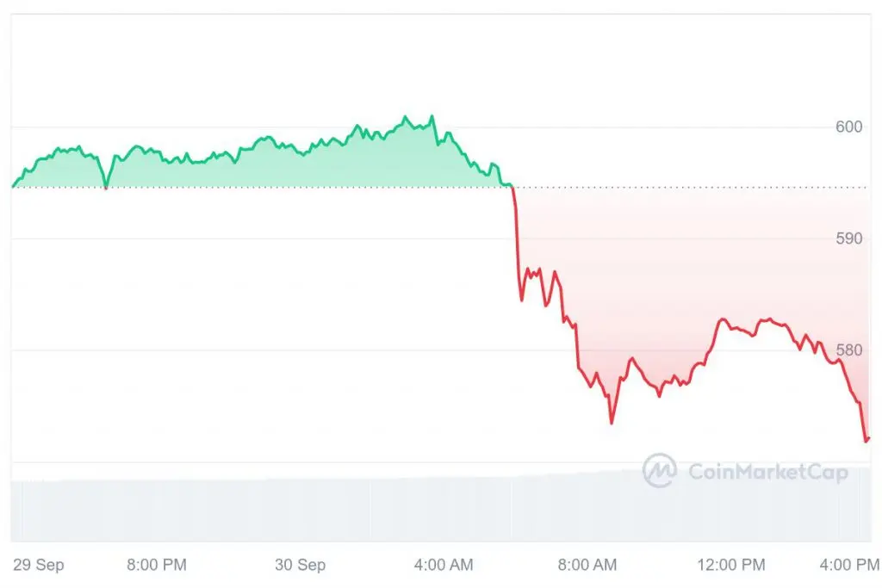Click the 8:00 AM axis label
882x588 pixels.
coord(587,565)
